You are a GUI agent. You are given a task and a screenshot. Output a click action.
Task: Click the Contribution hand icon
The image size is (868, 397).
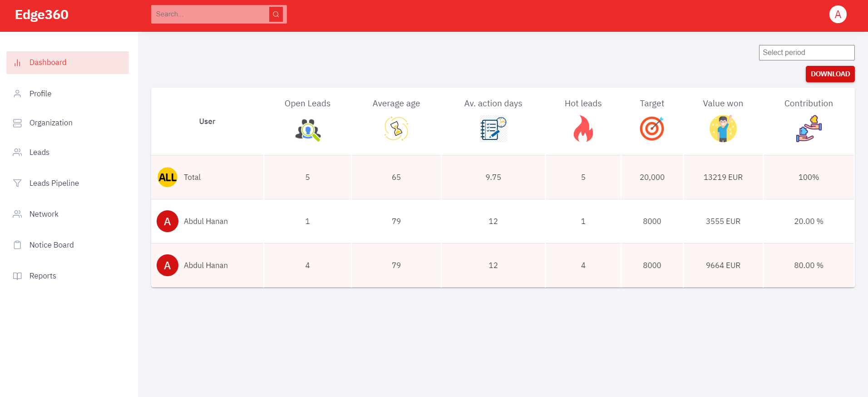tap(809, 129)
